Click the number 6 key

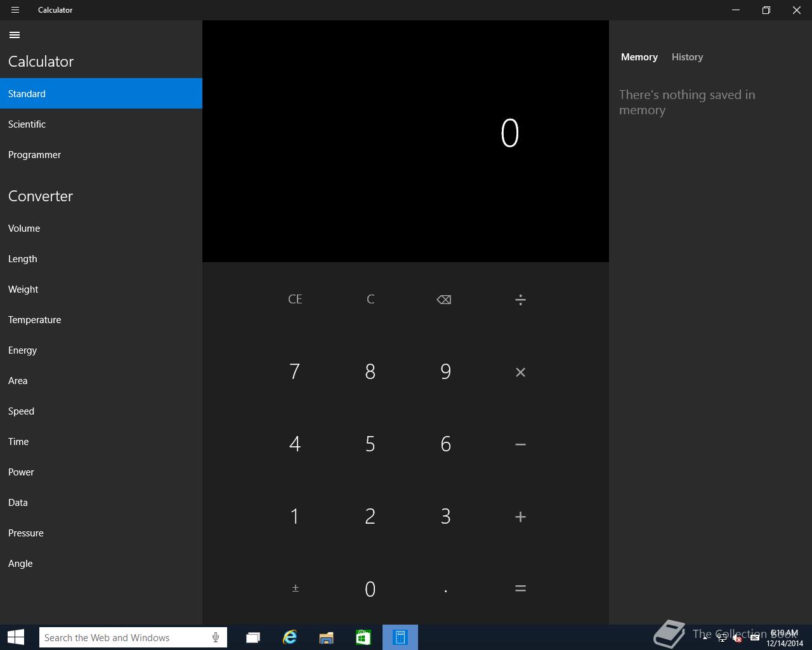445,444
